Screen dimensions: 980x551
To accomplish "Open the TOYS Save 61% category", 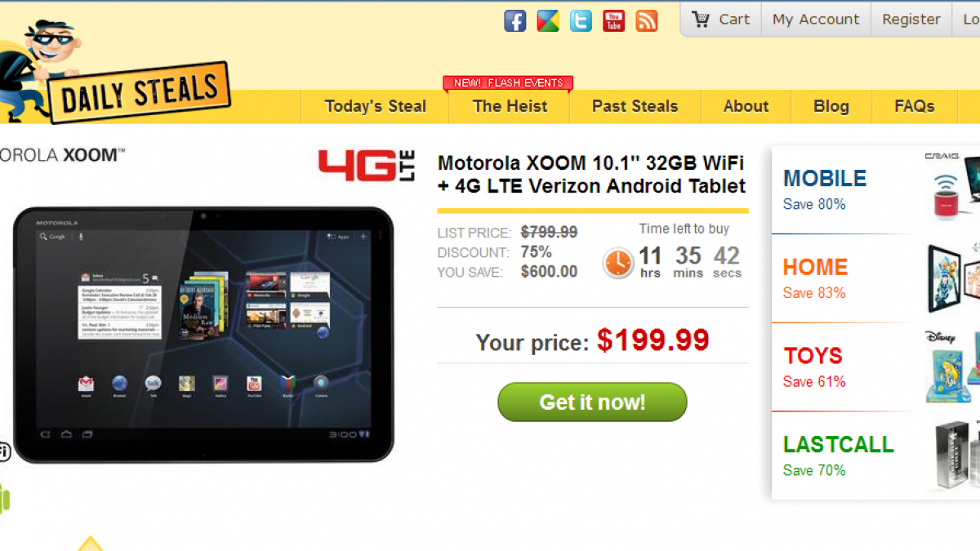I will coord(875,367).
